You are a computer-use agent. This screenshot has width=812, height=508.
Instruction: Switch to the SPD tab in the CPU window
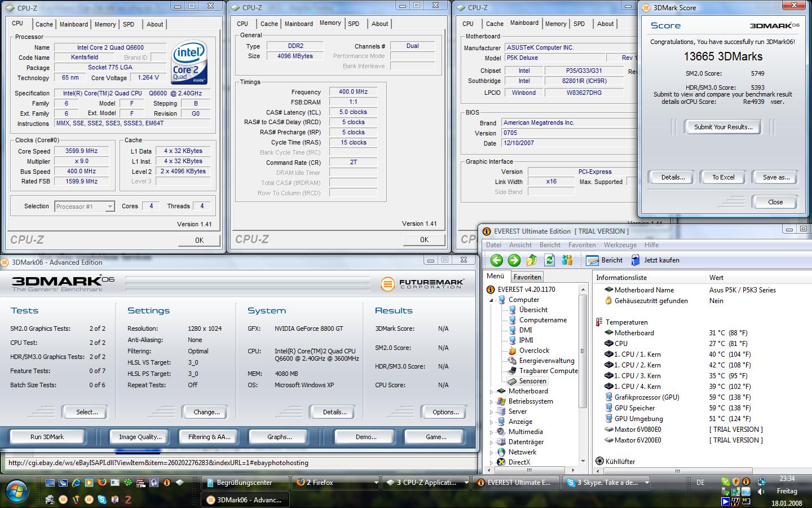click(x=129, y=24)
